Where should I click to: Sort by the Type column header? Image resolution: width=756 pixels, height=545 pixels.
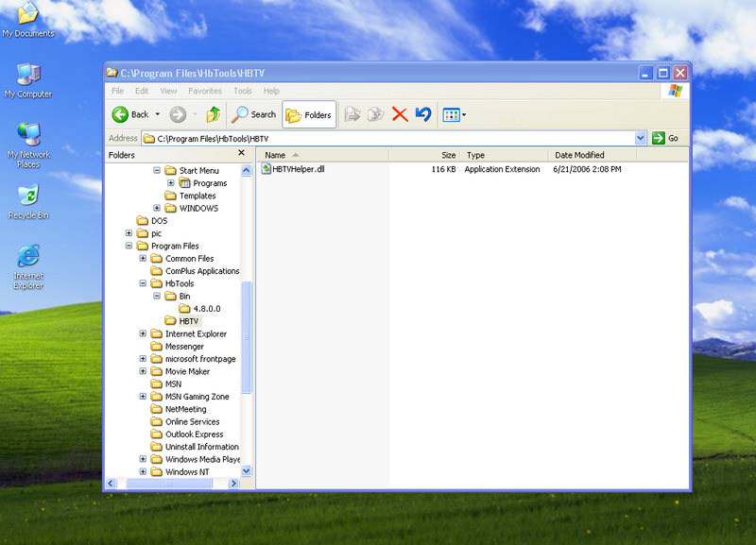click(504, 155)
